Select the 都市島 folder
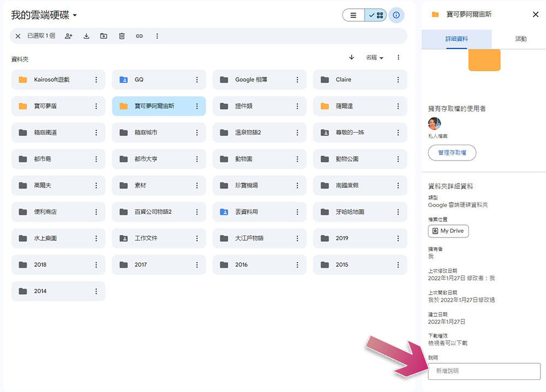Image resolution: width=546 pixels, height=392 pixels. coord(58,159)
